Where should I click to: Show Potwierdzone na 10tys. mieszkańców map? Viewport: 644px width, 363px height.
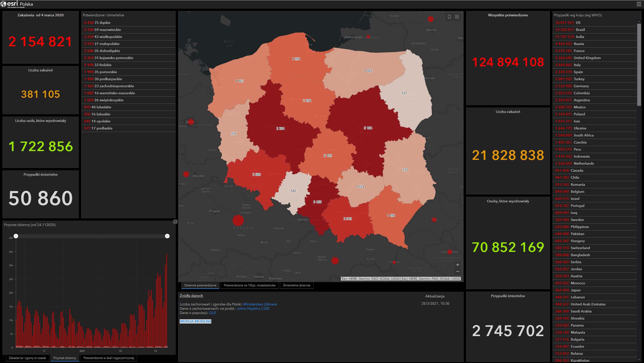pyautogui.click(x=250, y=285)
